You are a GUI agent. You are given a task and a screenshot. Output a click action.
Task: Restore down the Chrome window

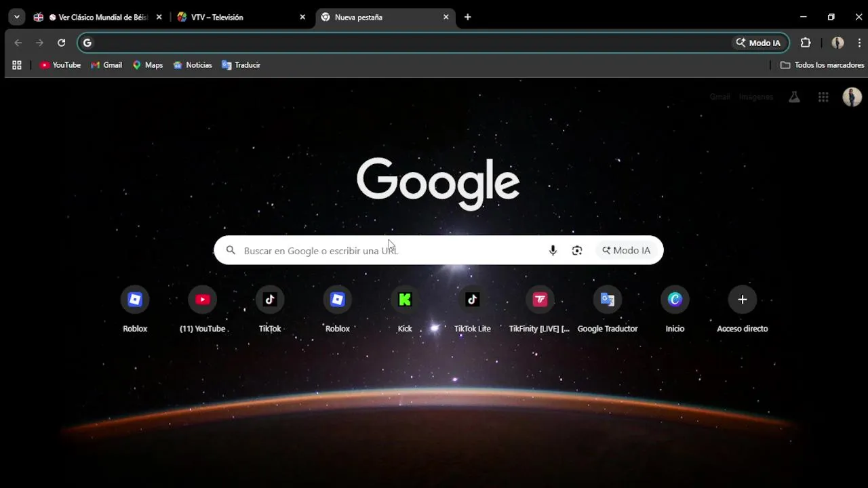831,17
